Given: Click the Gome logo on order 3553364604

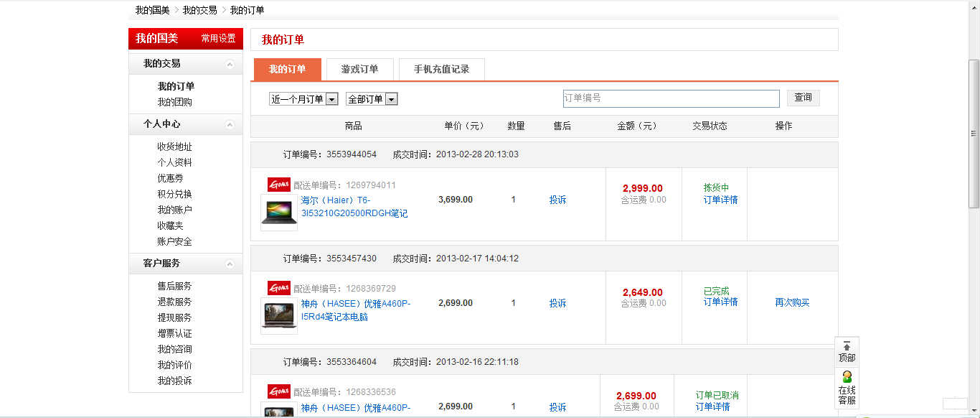Looking at the screenshot, I should 279,391.
